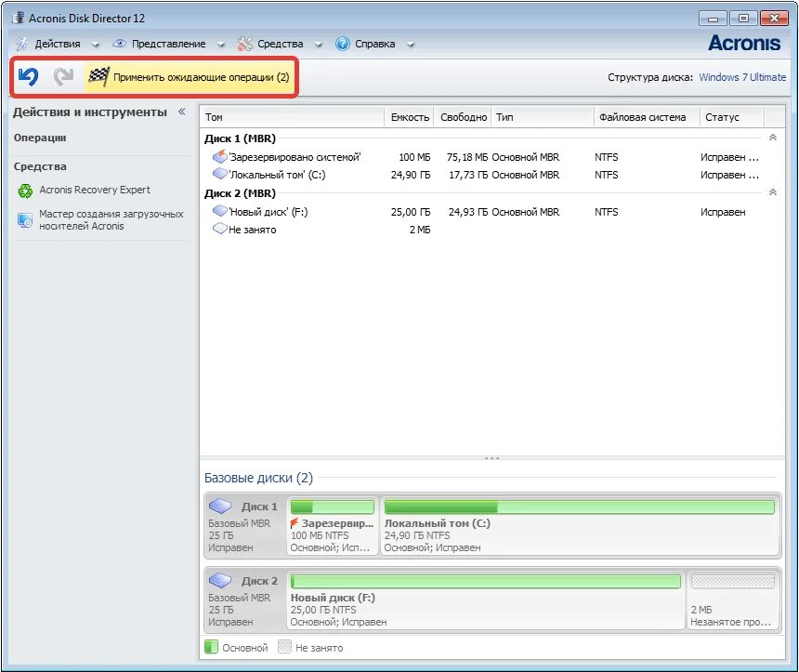This screenshot has width=799, height=672.
Task: Click the C: volume usage bar
Action: pyautogui.click(x=580, y=507)
